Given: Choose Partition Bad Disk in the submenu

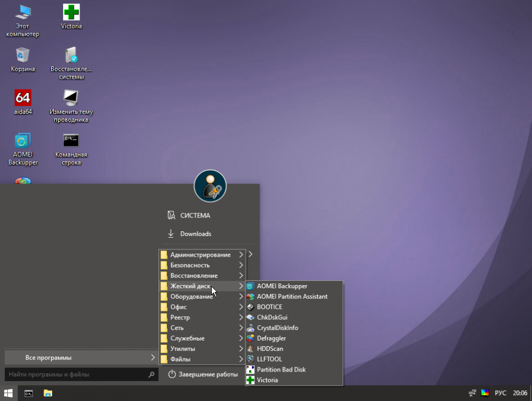Looking at the screenshot, I should [x=294, y=370].
